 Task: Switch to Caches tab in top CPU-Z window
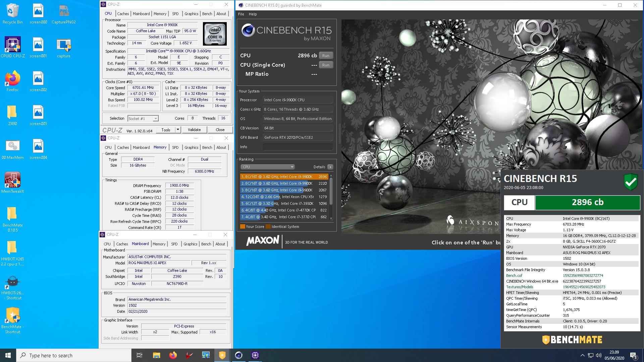pyautogui.click(x=123, y=14)
